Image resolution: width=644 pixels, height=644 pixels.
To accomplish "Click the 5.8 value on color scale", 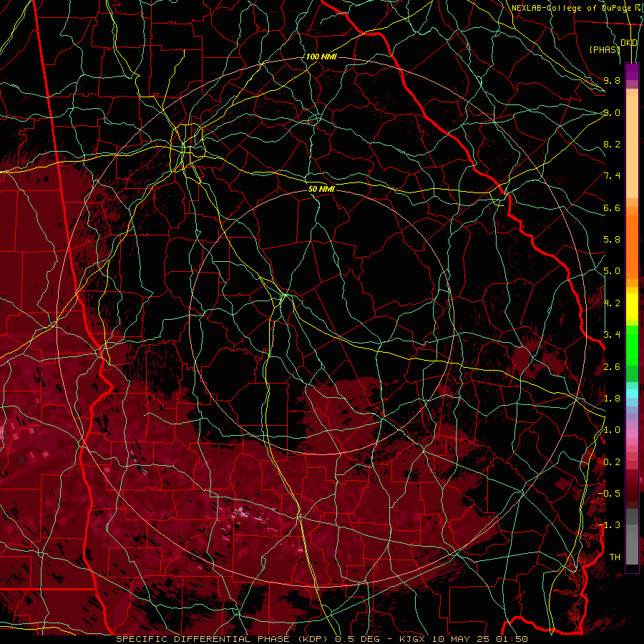I will point(612,240).
